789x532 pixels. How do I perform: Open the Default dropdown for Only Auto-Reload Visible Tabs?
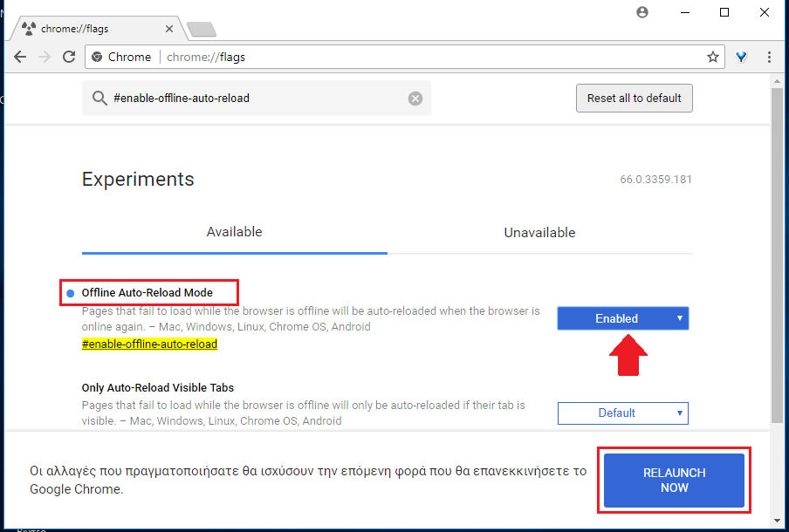point(623,413)
